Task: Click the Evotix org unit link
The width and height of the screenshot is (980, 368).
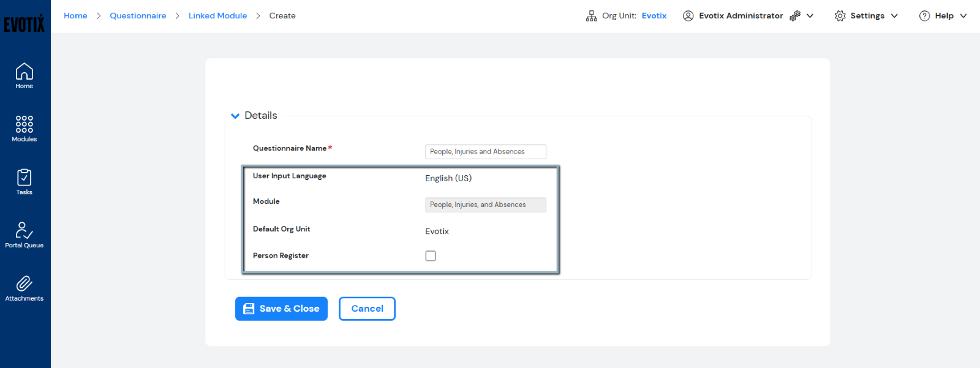Action: (x=654, y=16)
